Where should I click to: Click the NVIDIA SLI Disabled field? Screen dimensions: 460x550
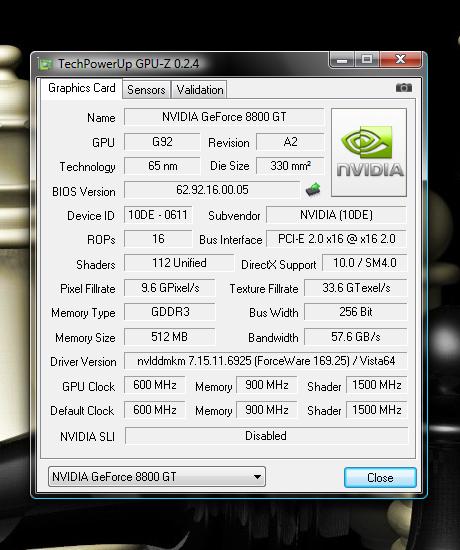(x=266, y=436)
